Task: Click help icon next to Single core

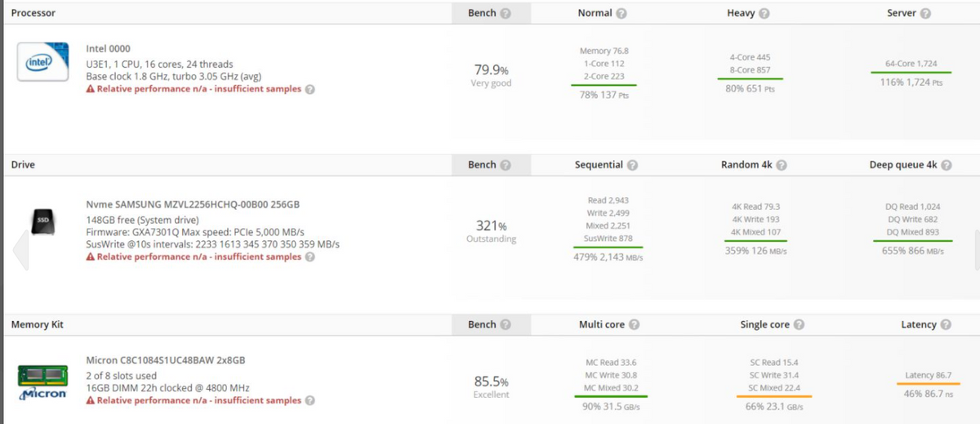Action: pos(799,325)
